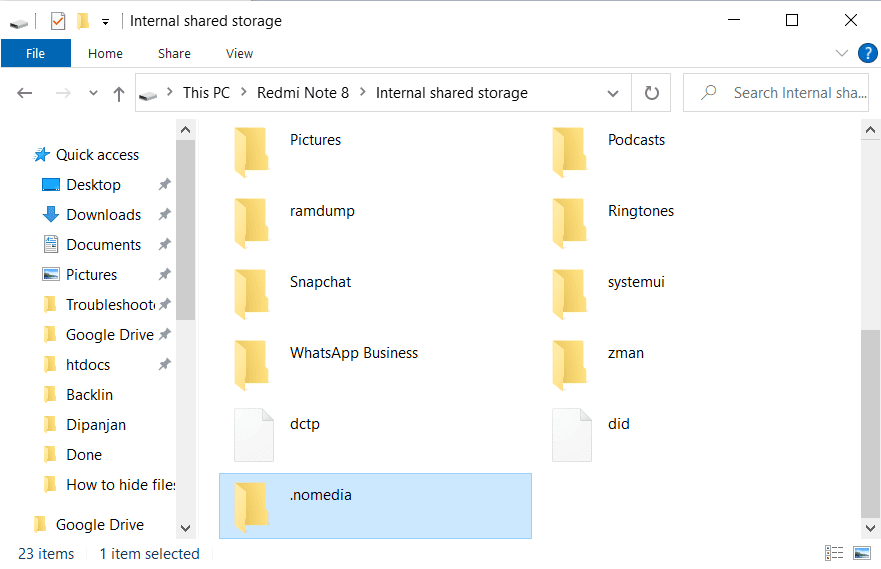Unpin Documents using its pin icon
This screenshot has width=881, height=569.
pyautogui.click(x=164, y=244)
